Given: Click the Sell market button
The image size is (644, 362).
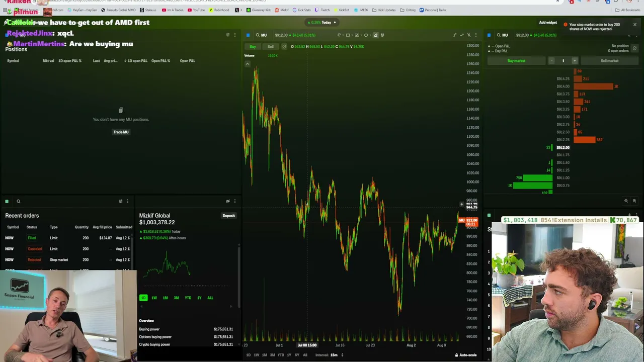Looking at the screenshot, I should 609,61.
